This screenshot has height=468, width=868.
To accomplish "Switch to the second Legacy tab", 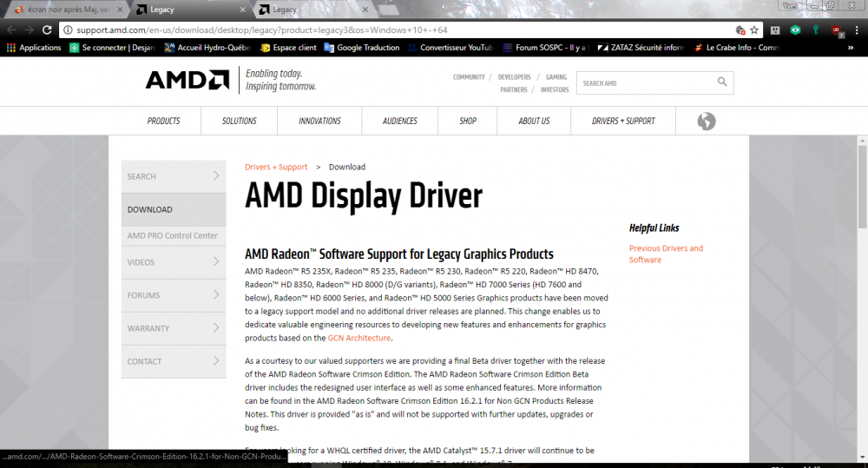I will coord(312,10).
